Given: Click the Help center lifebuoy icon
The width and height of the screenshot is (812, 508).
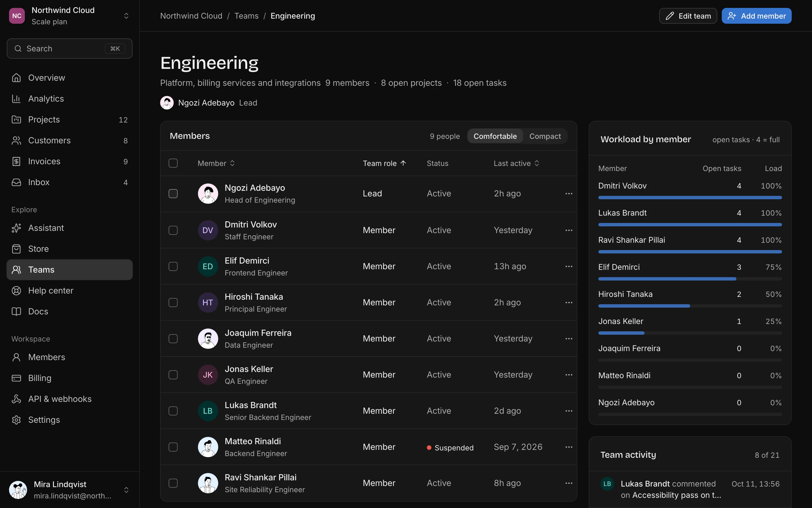Looking at the screenshot, I should 16,290.
